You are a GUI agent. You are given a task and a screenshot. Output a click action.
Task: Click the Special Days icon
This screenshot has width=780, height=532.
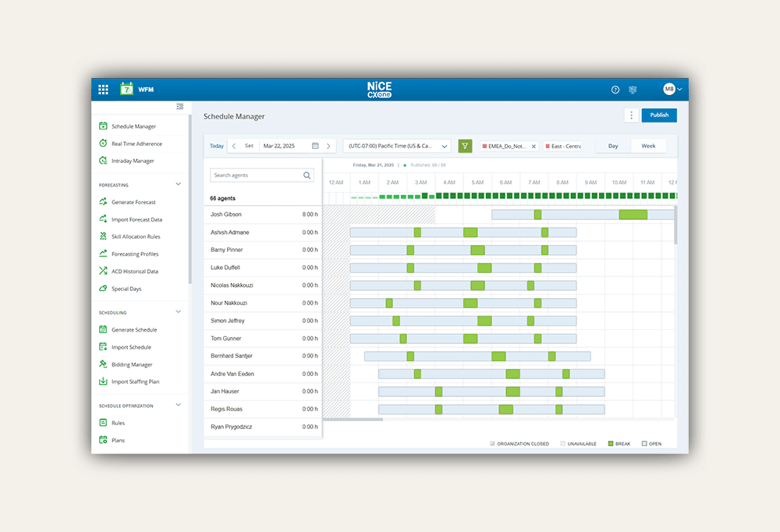click(103, 288)
